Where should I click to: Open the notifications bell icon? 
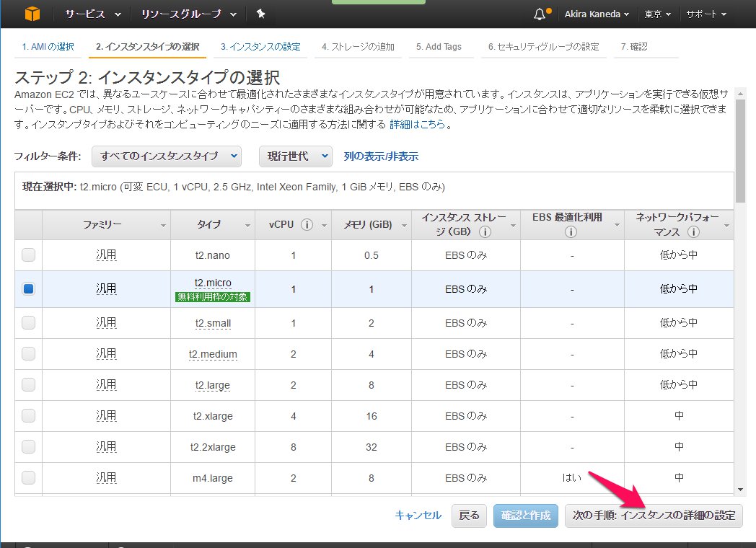540,14
